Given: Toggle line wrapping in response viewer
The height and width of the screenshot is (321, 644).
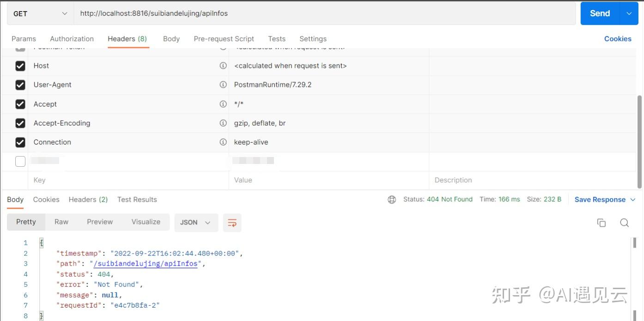Looking at the screenshot, I should (232, 223).
